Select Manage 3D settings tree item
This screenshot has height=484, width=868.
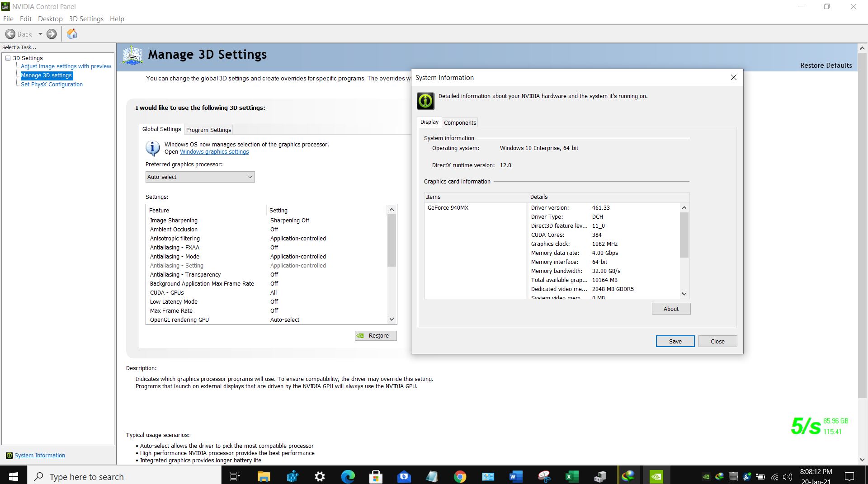46,75
